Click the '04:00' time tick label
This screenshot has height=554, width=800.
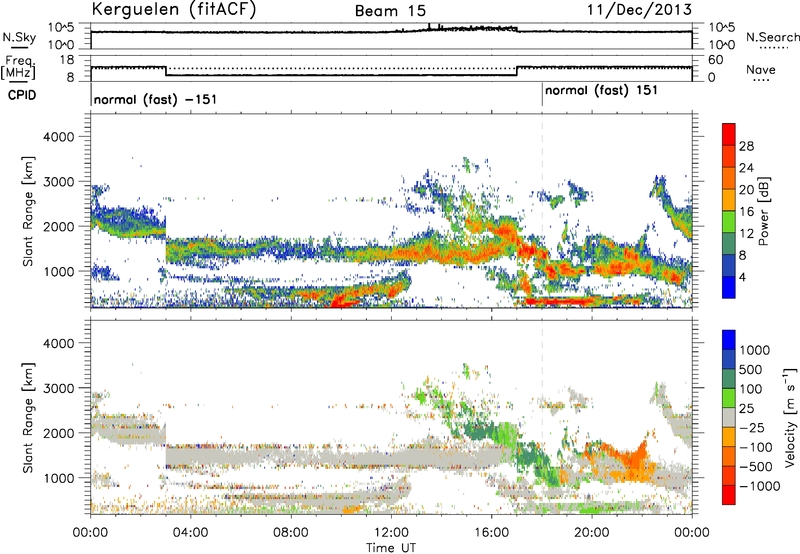190,533
